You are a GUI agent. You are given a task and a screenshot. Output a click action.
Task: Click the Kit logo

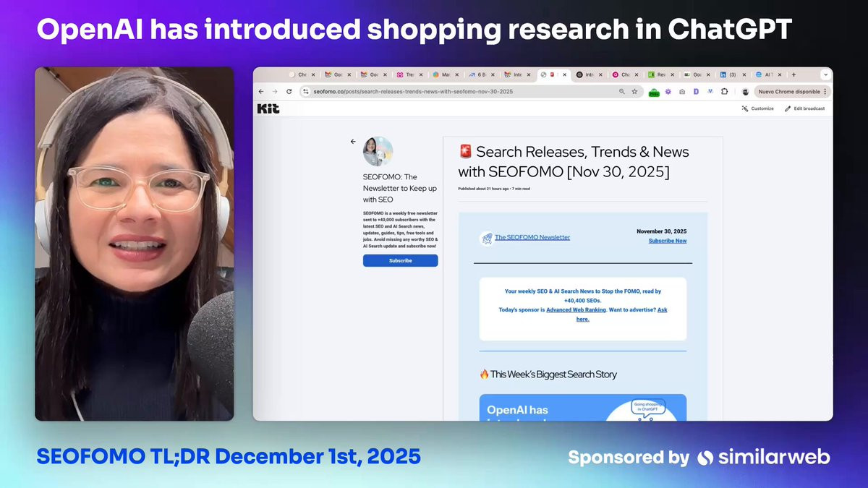coord(268,108)
